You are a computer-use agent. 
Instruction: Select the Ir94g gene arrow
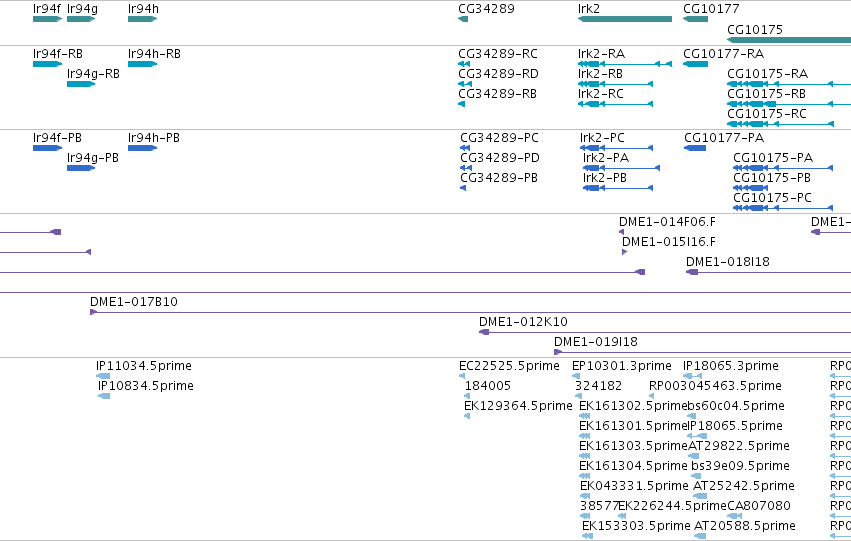81,19
